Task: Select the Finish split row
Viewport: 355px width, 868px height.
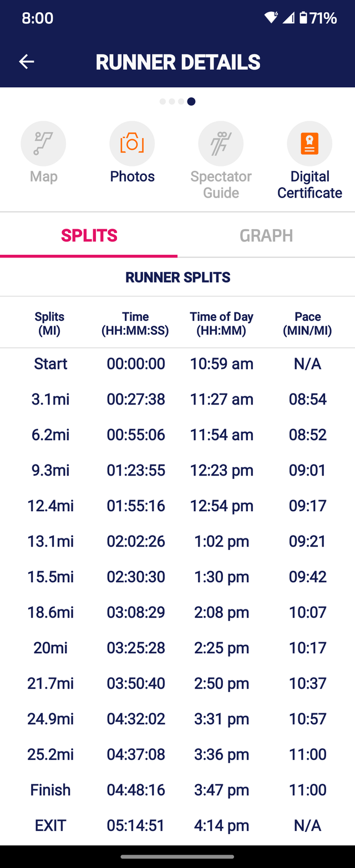Action: [177, 790]
